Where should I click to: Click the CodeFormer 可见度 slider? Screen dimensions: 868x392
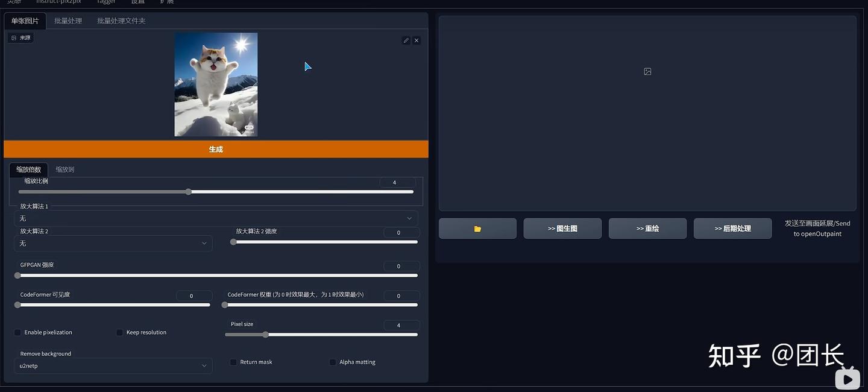[x=112, y=305]
